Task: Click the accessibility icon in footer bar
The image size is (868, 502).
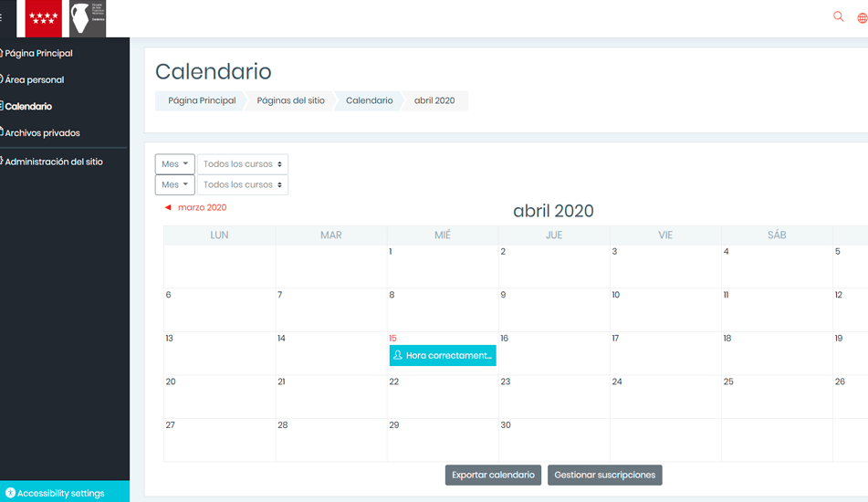Action: coord(10,492)
